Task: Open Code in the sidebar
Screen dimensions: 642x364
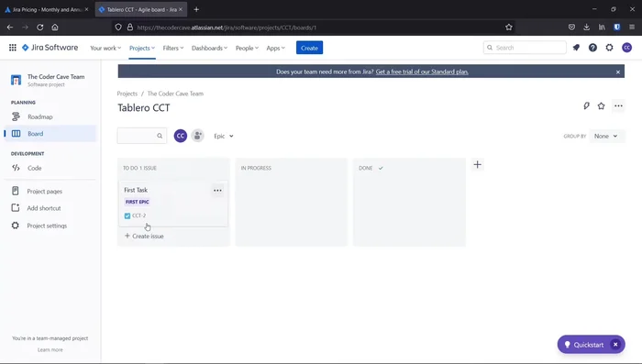Action: (50, 168)
